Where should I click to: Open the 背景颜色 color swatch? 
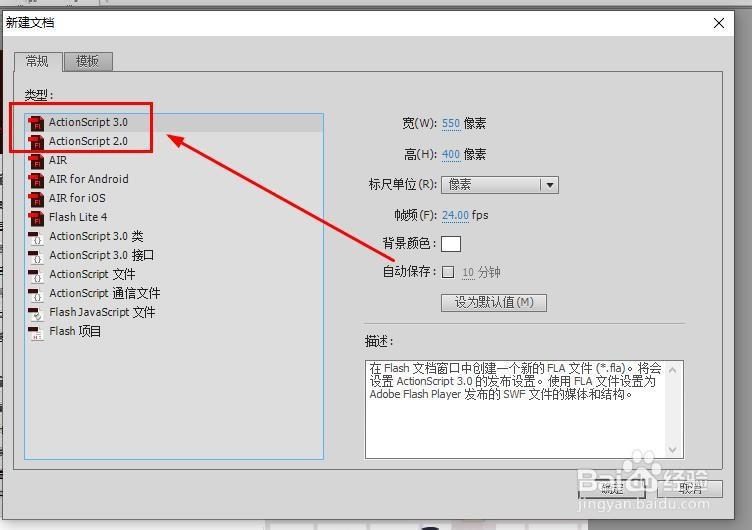point(451,244)
